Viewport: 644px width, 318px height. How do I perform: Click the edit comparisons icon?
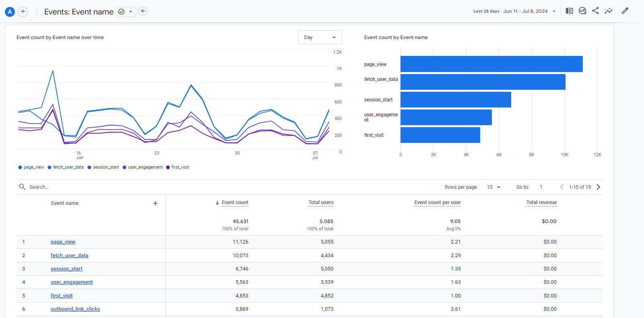(569, 11)
